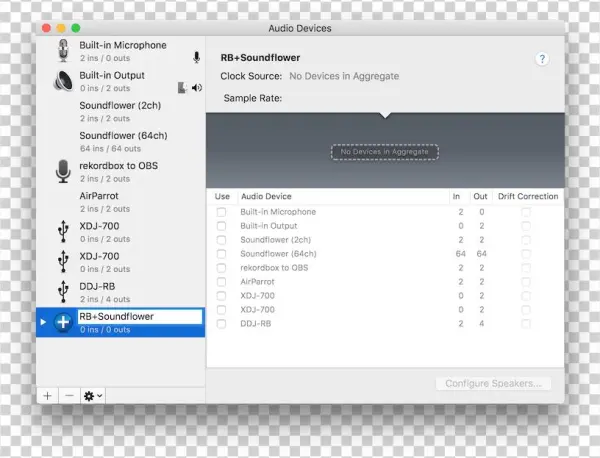Image resolution: width=600 pixels, height=458 pixels.
Task: Toggle Drift Correction for DDJ-RB
Action: (x=526, y=324)
